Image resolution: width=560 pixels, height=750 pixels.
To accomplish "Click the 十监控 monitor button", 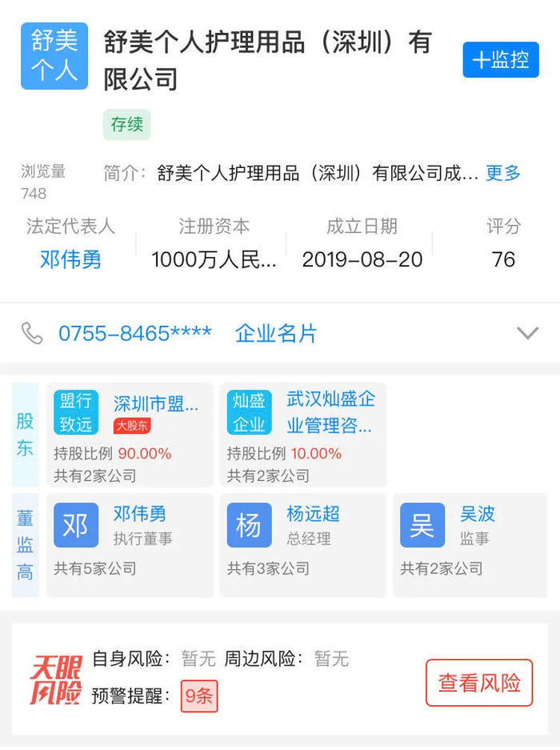I will (501, 60).
